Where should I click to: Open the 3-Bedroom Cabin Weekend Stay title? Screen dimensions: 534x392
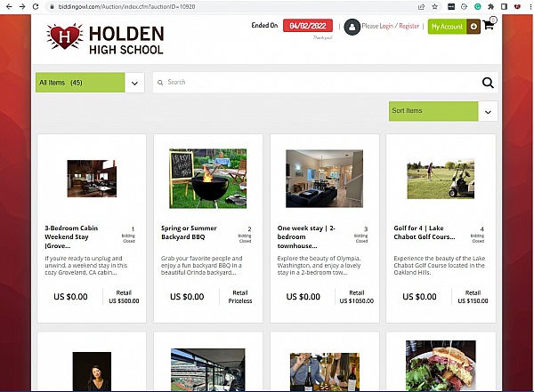71,236
